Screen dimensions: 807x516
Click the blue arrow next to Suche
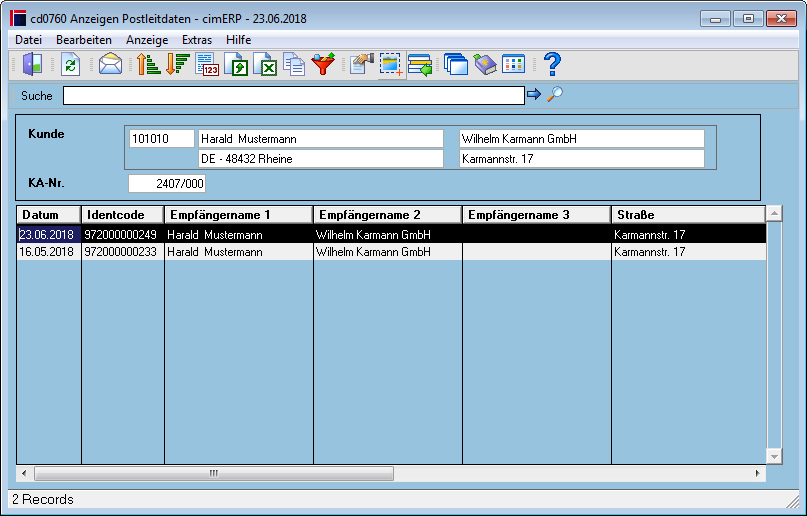pos(534,94)
